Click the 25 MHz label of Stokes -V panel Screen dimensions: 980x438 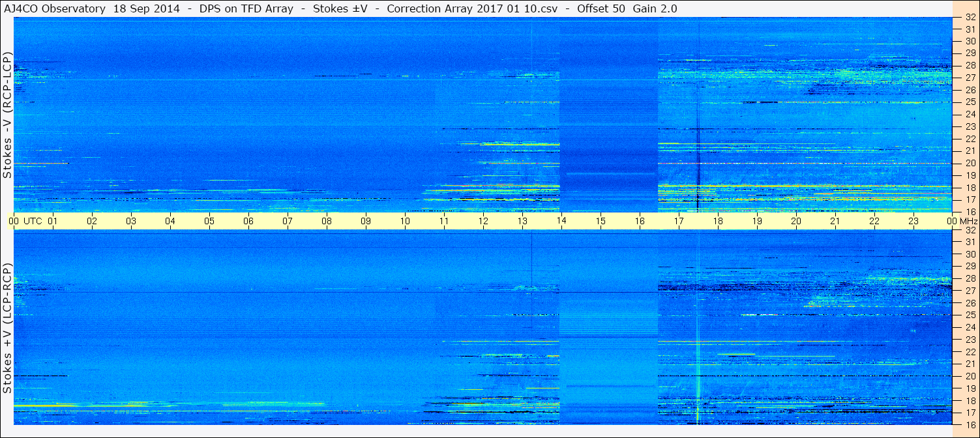click(970, 102)
